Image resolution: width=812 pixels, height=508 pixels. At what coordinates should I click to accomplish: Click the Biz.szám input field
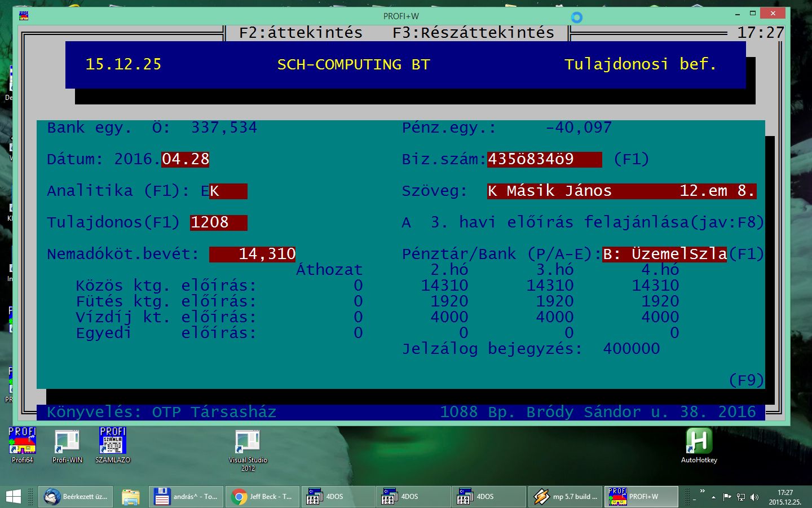tap(544, 160)
